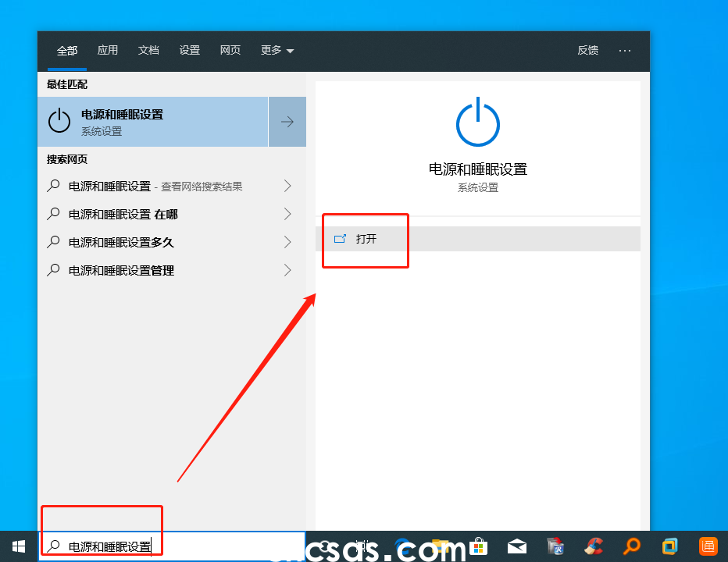The height and width of the screenshot is (562, 728).
Task: Open the 更多 dropdown filter
Action: [x=277, y=50]
